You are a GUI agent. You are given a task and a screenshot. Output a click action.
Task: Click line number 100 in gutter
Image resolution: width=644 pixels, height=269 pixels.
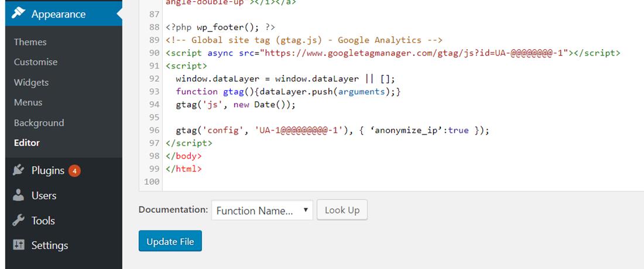pyautogui.click(x=152, y=181)
